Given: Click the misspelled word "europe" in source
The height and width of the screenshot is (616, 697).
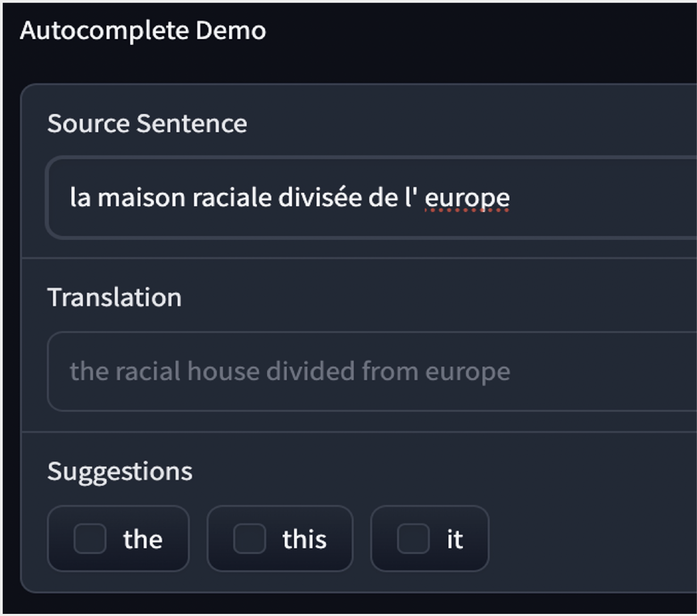Looking at the screenshot, I should tap(467, 198).
